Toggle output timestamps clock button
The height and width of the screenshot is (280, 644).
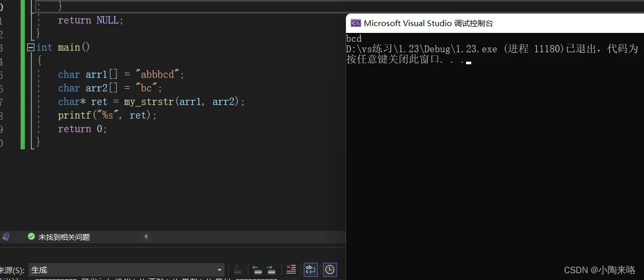point(330,270)
